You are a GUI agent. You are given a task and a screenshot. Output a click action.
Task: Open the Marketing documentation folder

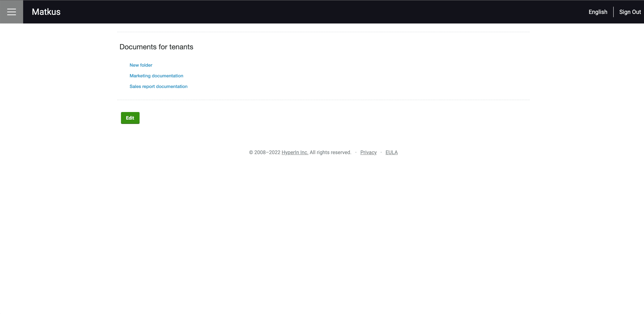(156, 76)
